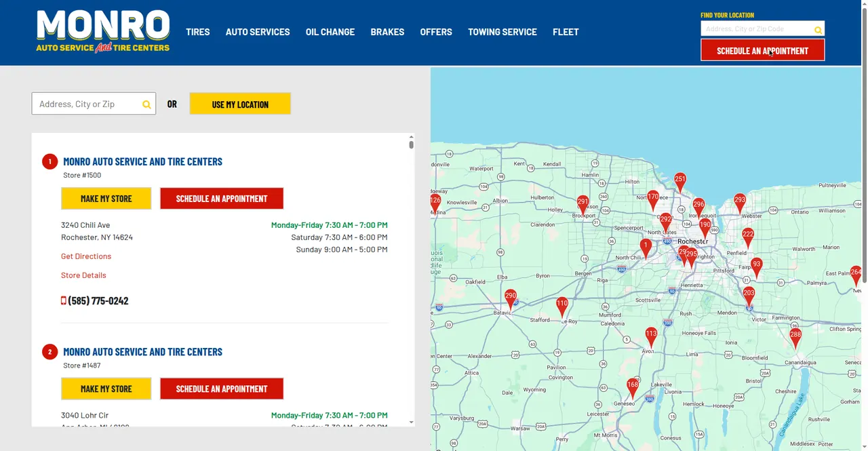This screenshot has height=451, width=868.
Task: Click header Schedule an Appointment button
Action: click(763, 50)
